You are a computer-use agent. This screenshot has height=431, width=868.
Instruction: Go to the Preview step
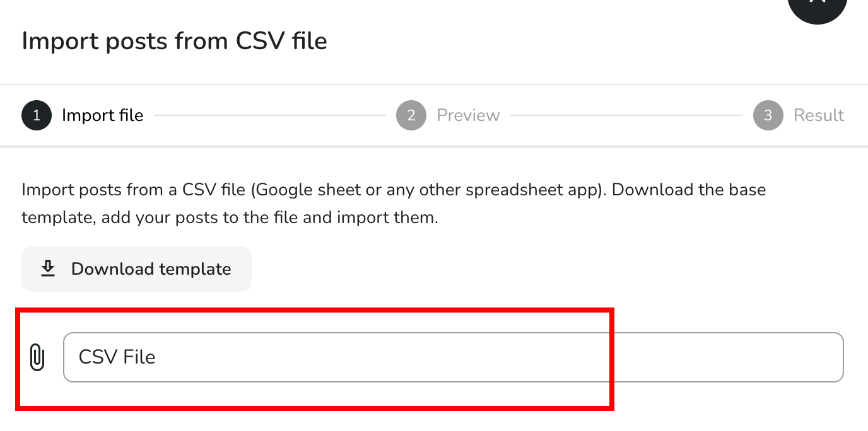point(468,115)
